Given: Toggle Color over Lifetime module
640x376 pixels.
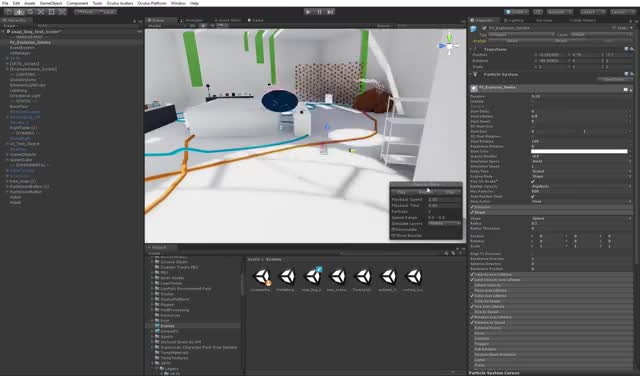Looking at the screenshot, I should [x=473, y=296].
